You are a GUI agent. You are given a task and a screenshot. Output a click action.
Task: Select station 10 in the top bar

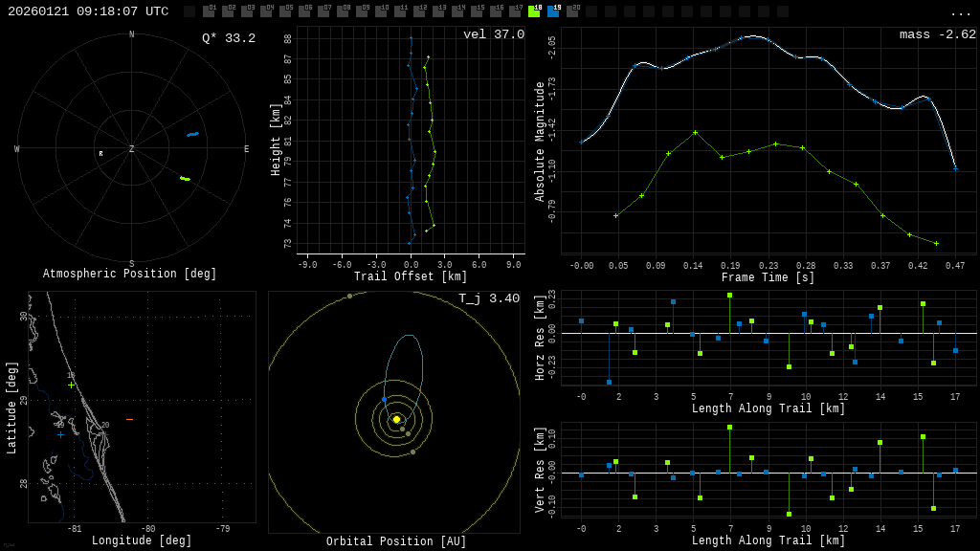[x=381, y=11]
